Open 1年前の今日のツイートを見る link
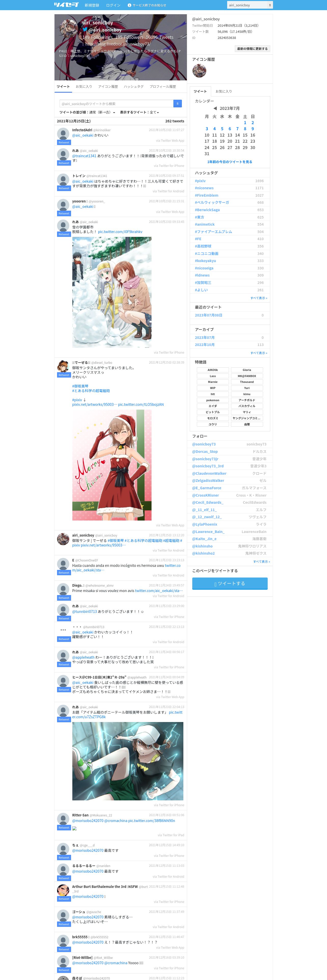 (229, 162)
